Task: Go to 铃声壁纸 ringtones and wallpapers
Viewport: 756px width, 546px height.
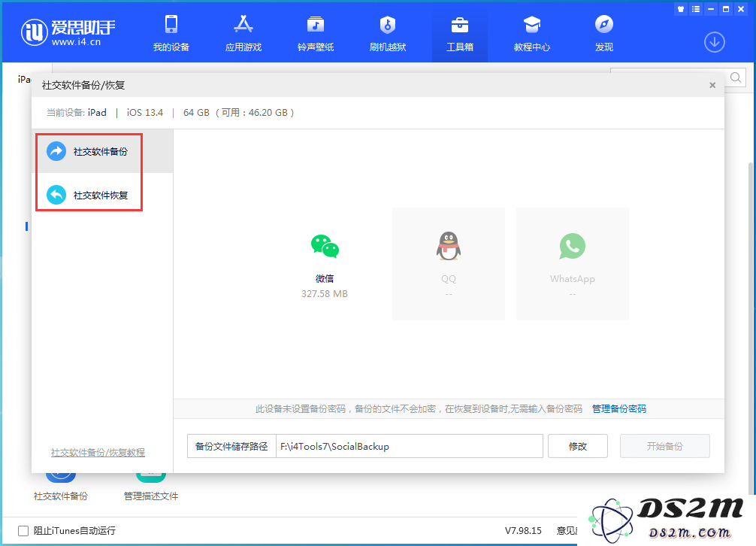Action: pos(316,33)
